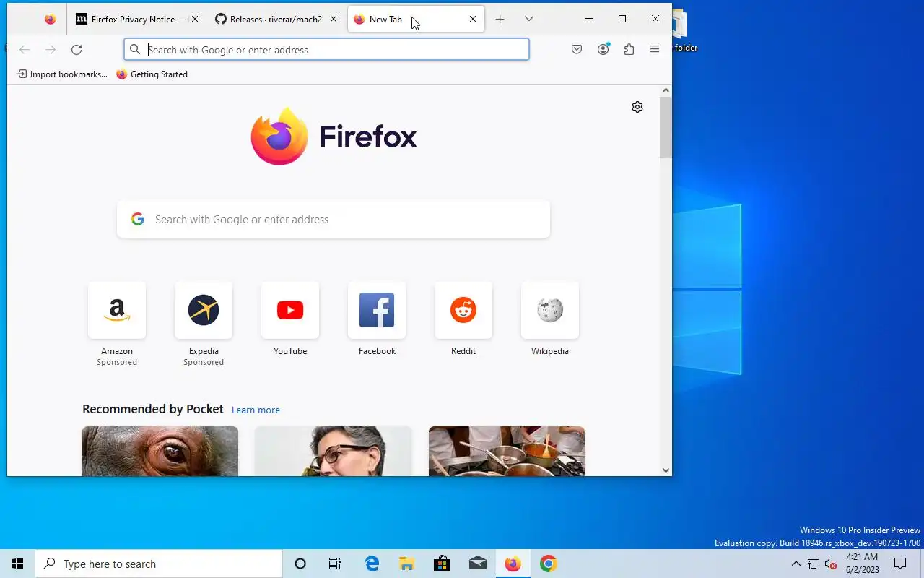The height and width of the screenshot is (578, 924).
Task: Click the vertical scrollbar thumb
Action: pos(666,127)
